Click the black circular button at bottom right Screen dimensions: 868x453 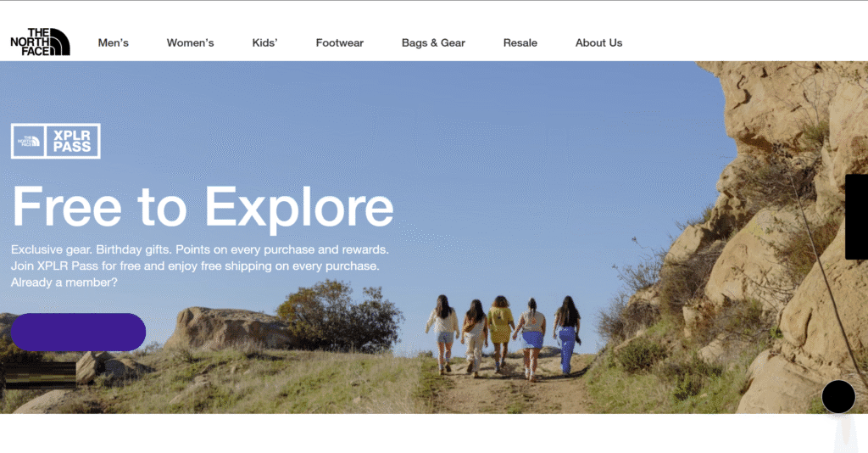coord(838,396)
